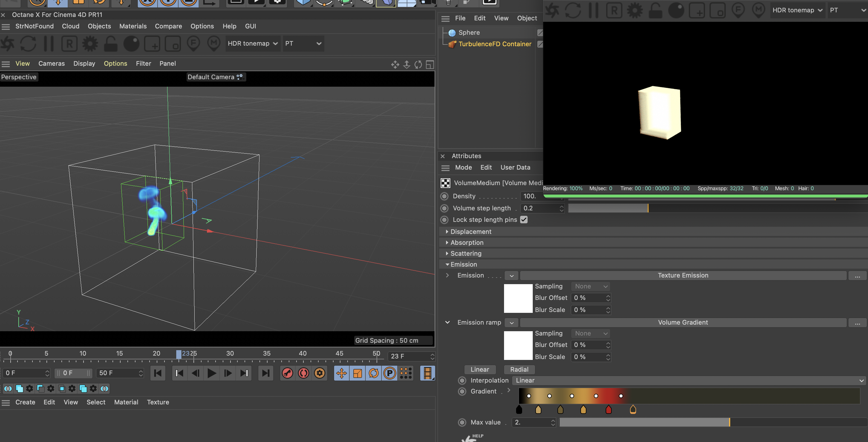Click the TurbulenceFD Container object icon
Viewport: 868px width, 442px height.
pyautogui.click(x=452, y=44)
